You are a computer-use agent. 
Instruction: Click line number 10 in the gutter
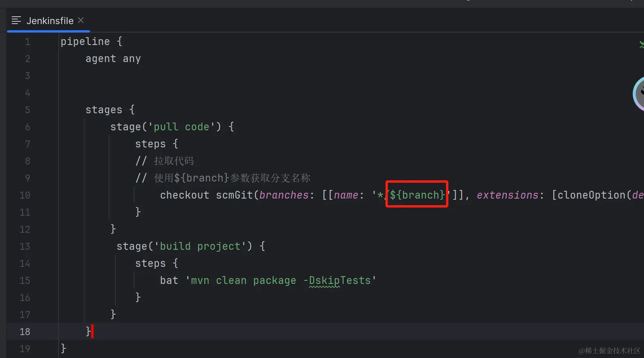pyautogui.click(x=25, y=195)
